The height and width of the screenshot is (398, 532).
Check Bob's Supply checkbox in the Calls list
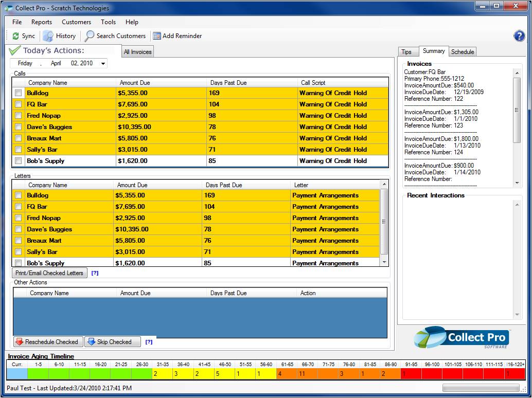click(19, 161)
